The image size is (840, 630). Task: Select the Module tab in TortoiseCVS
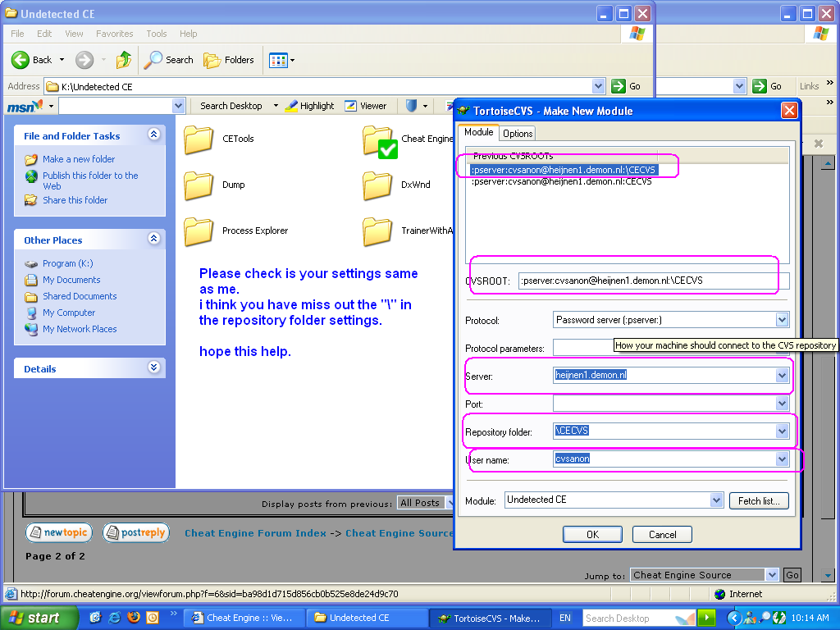[x=478, y=132]
